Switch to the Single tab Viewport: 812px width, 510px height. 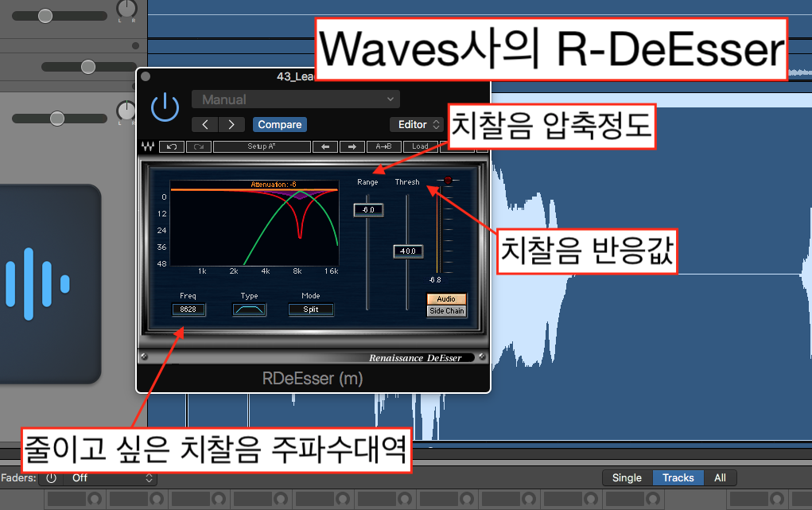pyautogui.click(x=627, y=478)
